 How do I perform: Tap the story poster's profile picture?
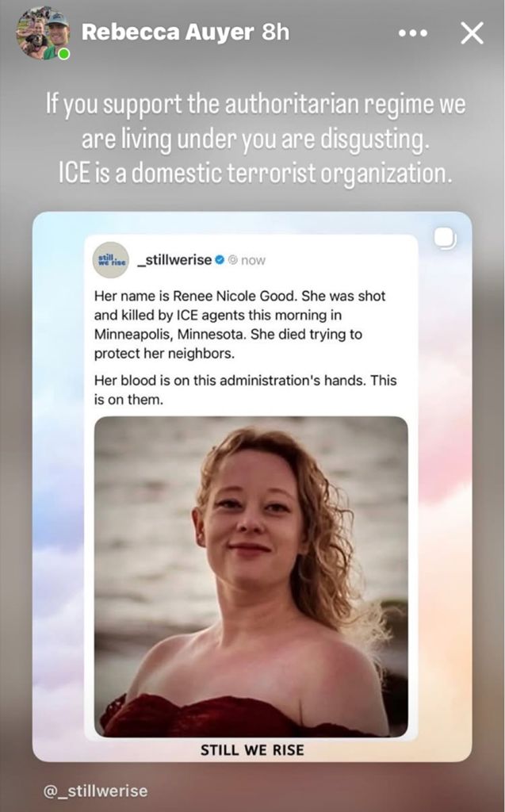pyautogui.click(x=43, y=33)
